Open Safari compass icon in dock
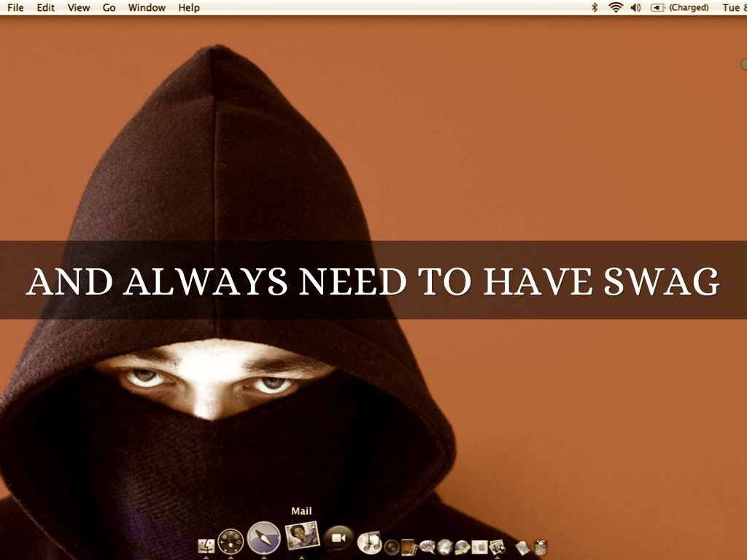 tap(263, 539)
